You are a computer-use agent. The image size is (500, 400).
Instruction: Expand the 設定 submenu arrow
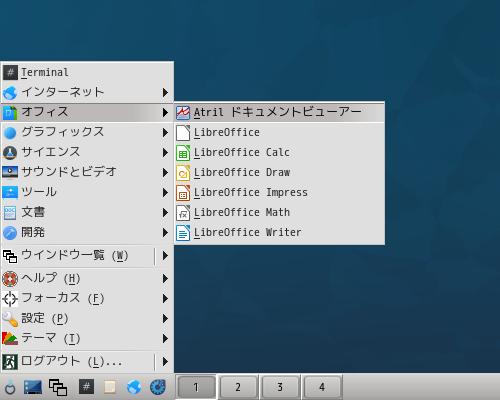click(x=165, y=318)
